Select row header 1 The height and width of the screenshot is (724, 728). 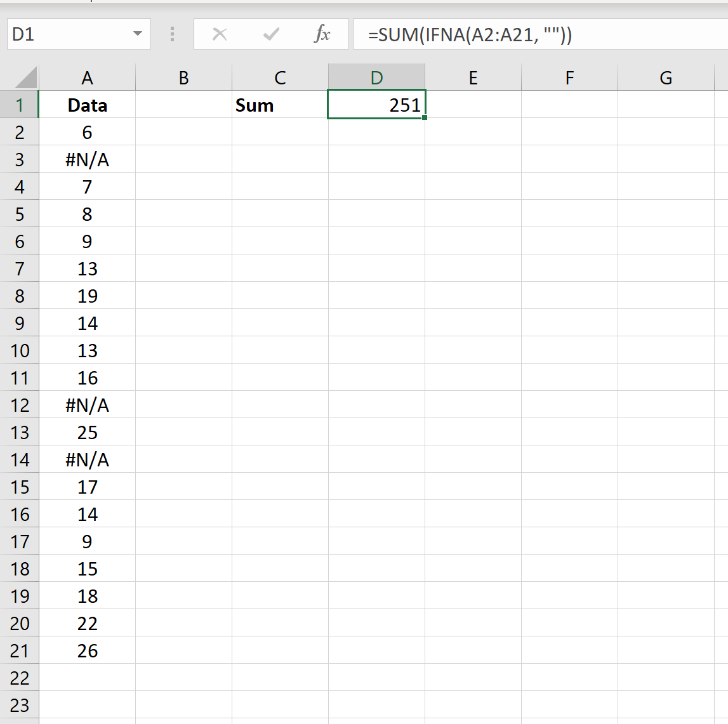(x=20, y=105)
